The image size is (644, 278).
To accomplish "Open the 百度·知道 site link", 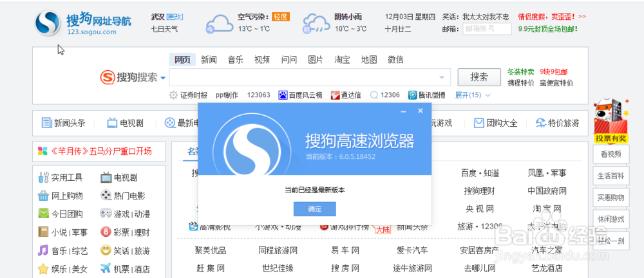I will pos(480,173).
